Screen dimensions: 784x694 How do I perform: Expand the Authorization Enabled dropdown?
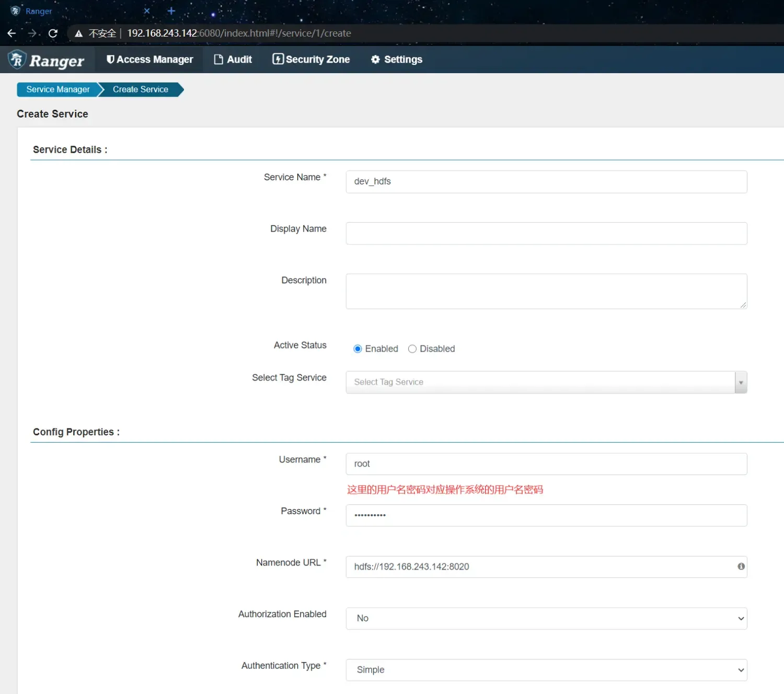[x=546, y=618]
